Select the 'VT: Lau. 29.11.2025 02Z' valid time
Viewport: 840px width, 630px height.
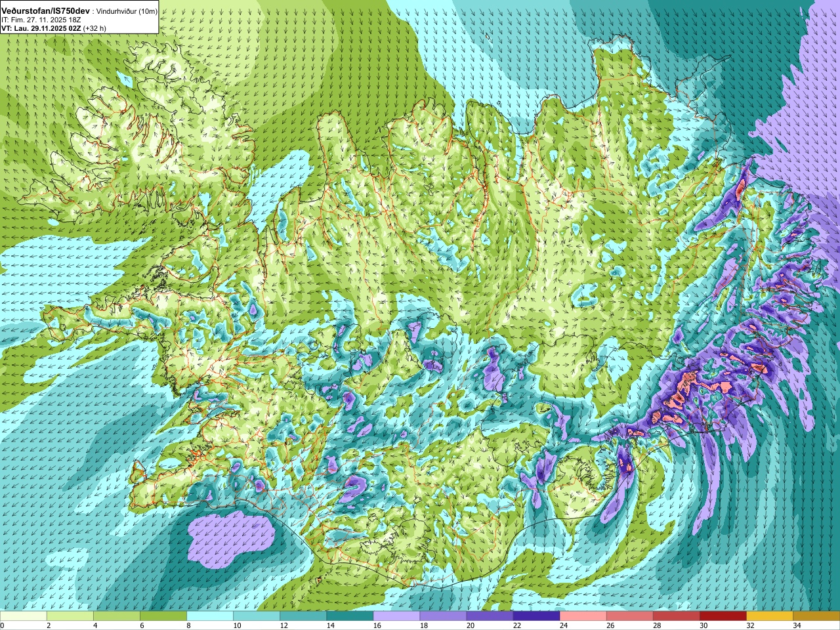coord(41,28)
